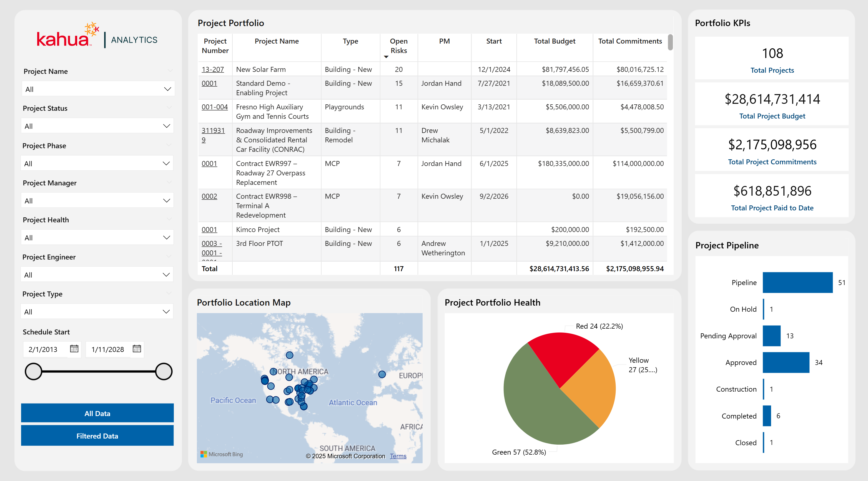Open the schedule end date calendar icon

click(x=137, y=349)
